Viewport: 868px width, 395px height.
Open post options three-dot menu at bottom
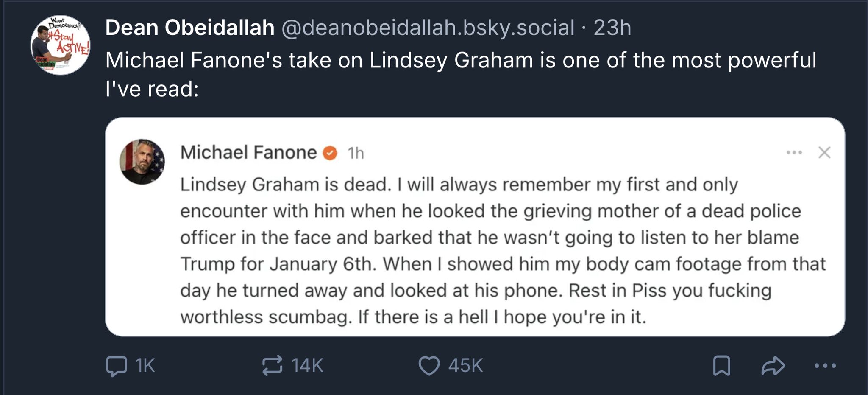pos(825,365)
